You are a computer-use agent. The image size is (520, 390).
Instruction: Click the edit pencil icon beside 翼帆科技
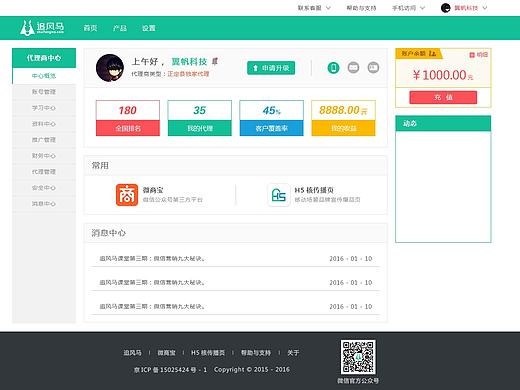click(x=215, y=61)
